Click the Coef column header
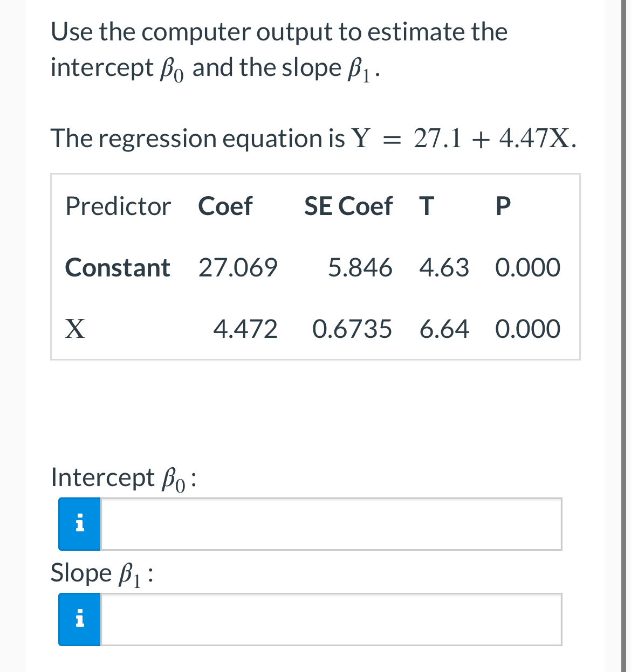 pos(225,206)
